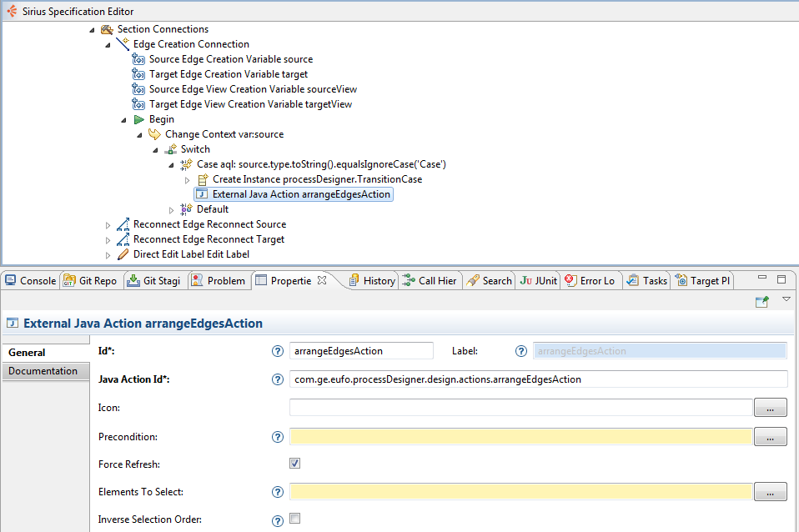
Task: Click the Source Edge Creation Variable source icon
Action: [138, 60]
